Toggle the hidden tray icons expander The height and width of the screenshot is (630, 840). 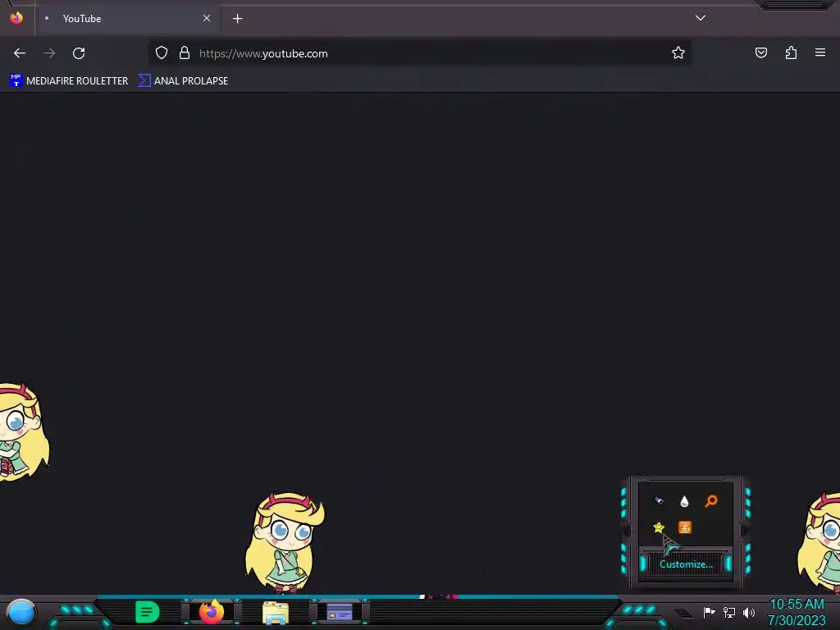point(683,613)
